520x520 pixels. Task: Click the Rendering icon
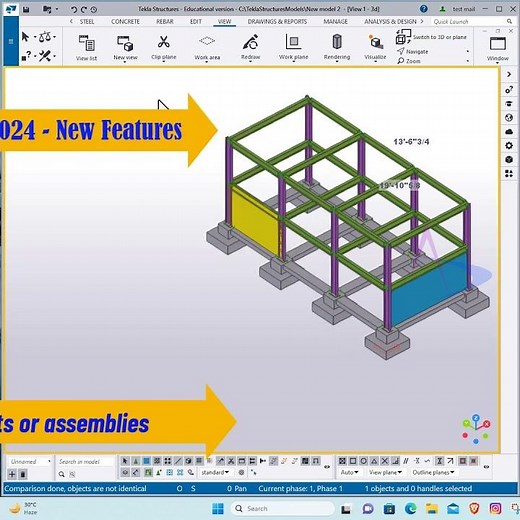(337, 42)
